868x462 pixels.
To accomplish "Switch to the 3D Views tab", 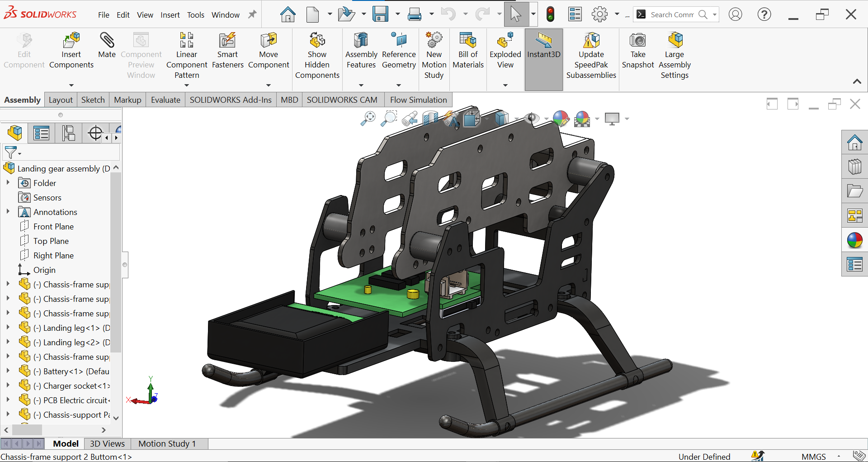I will pos(107,444).
